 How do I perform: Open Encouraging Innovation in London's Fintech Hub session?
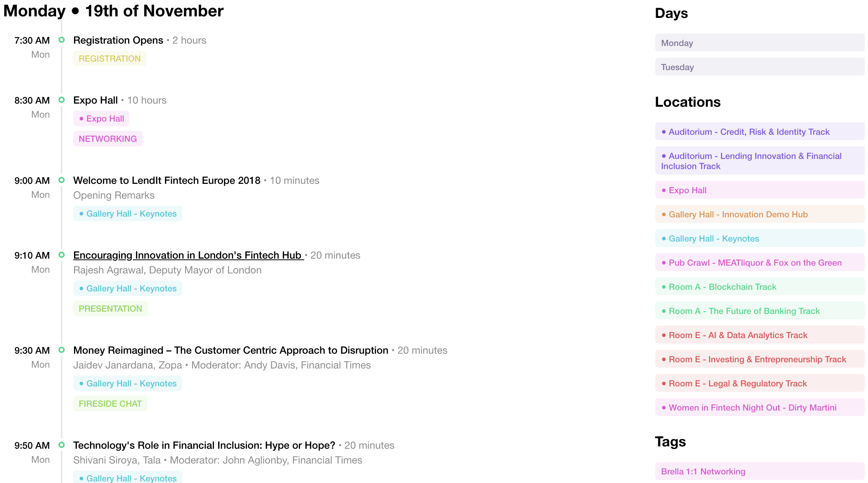coord(189,255)
